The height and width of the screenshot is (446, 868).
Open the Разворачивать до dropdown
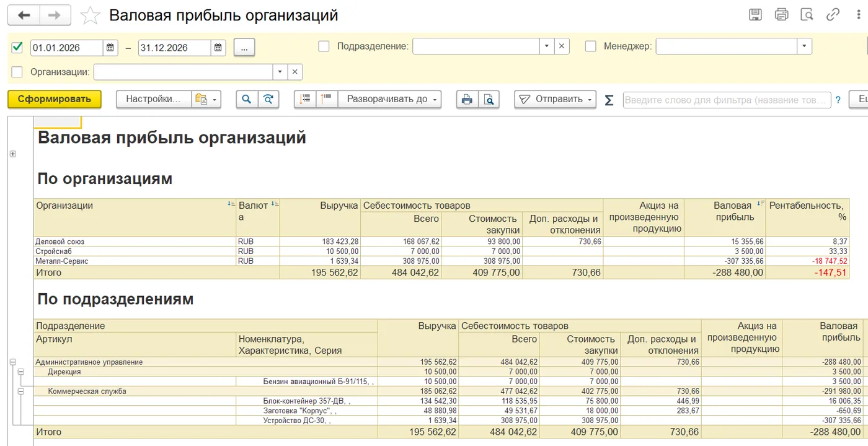pos(389,99)
